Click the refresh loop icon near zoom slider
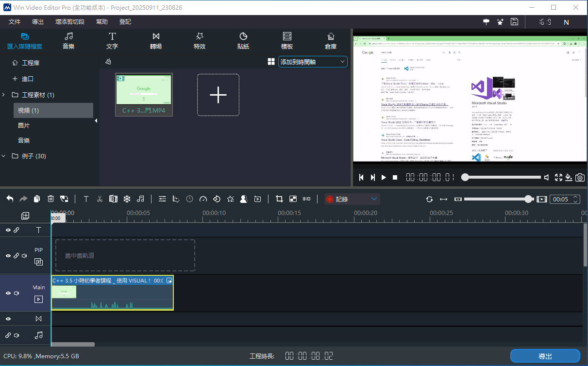588x366 pixels. 429,199
